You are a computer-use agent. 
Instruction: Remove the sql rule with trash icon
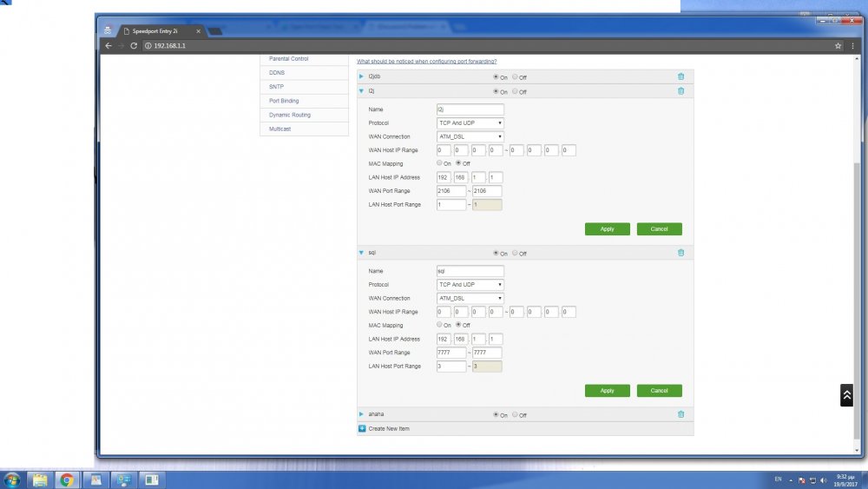[x=681, y=253]
